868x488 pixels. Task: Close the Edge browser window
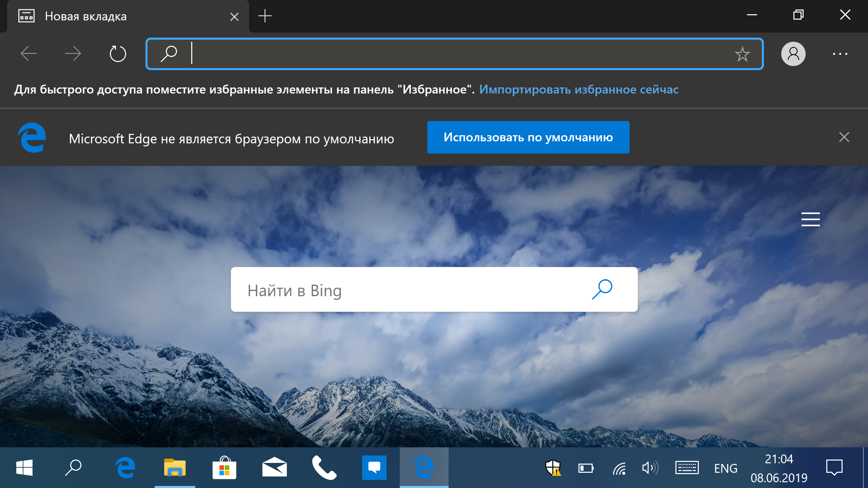coord(845,15)
